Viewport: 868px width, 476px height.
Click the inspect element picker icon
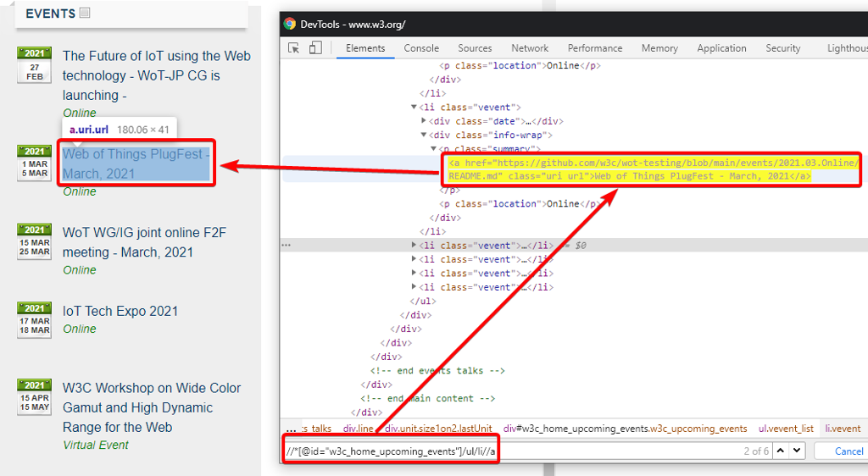294,48
